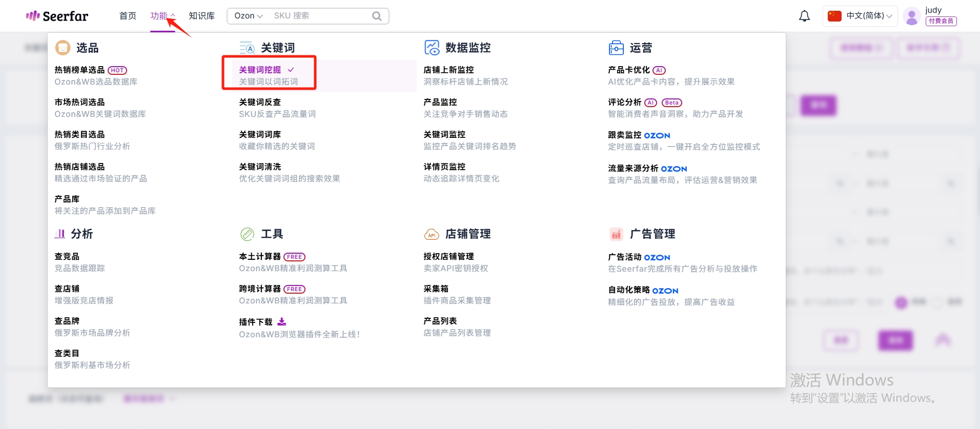The height and width of the screenshot is (429, 980).
Task: Click the OZON badge beside 自动化策略
Action: point(665,291)
